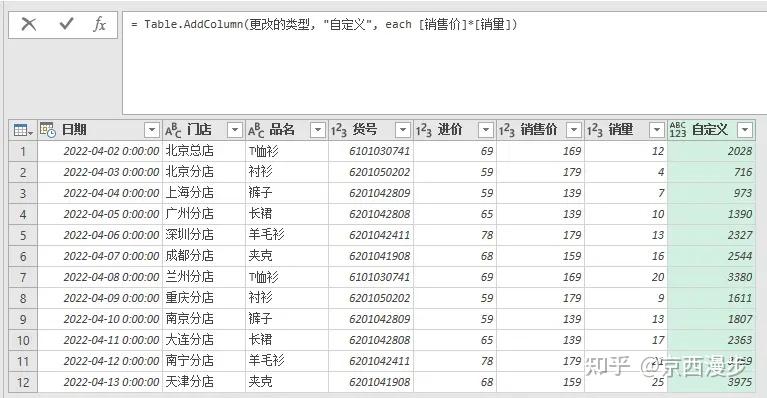
Task: Open filter dropdown for 品名 column
Action: [x=318, y=130]
